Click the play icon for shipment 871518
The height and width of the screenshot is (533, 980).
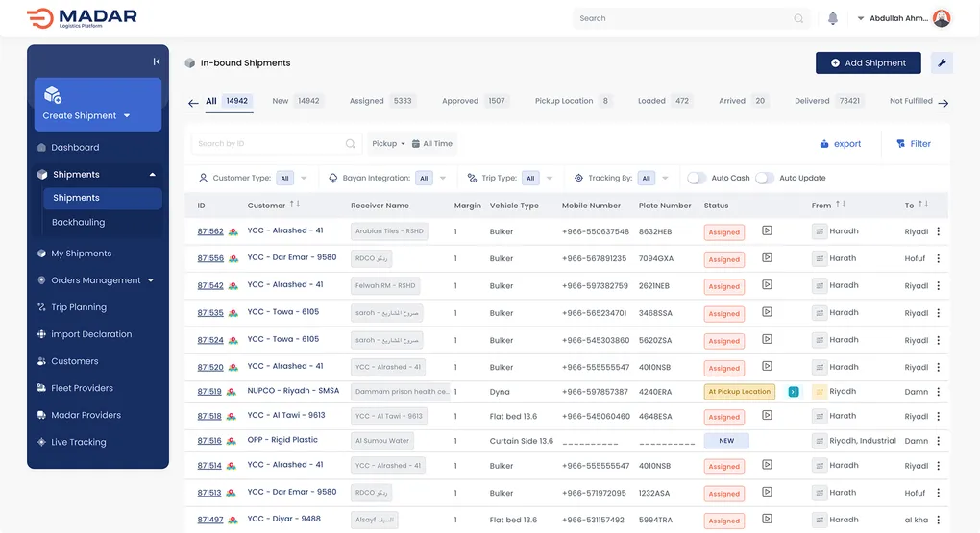pyautogui.click(x=767, y=415)
